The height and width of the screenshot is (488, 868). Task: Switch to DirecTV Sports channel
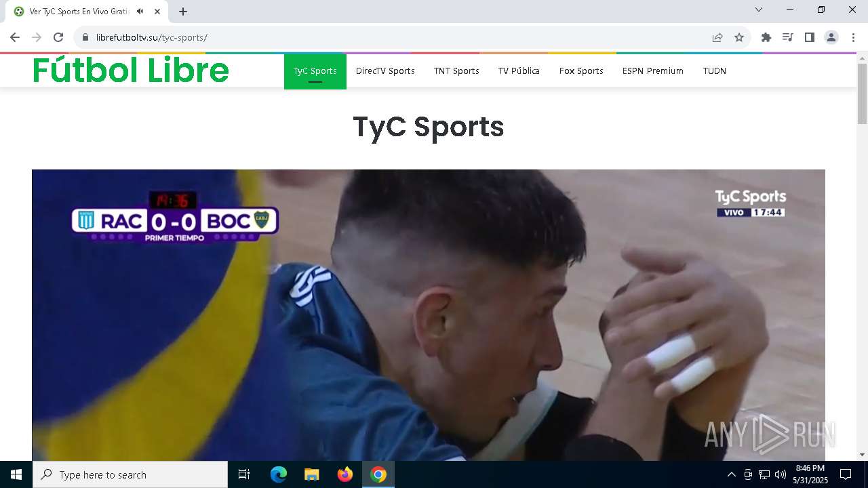click(385, 70)
